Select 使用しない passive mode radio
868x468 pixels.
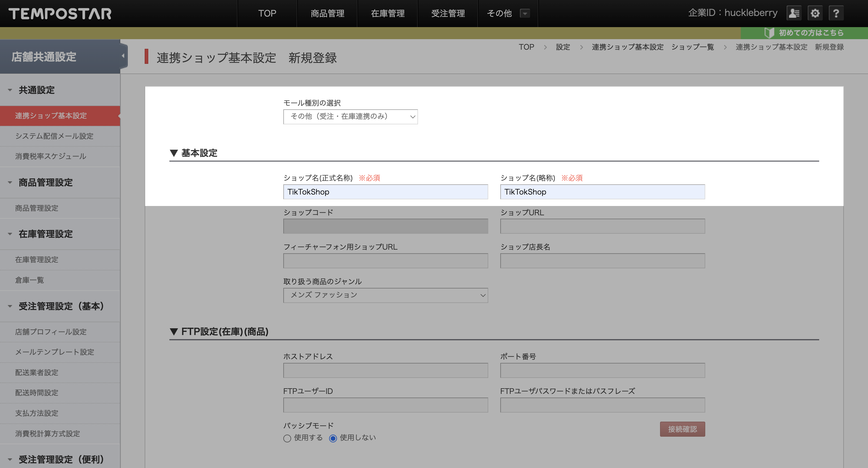click(333, 438)
